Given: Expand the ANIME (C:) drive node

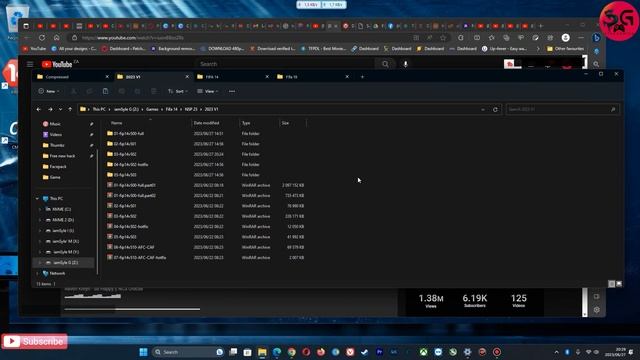Looking at the screenshot, I should click(x=40, y=209).
